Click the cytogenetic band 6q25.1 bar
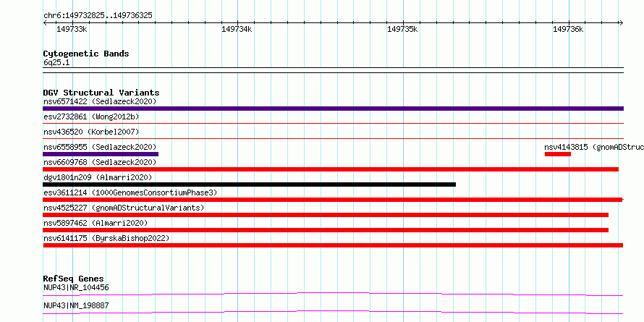This screenshot has height=322, width=644. [x=333, y=70]
